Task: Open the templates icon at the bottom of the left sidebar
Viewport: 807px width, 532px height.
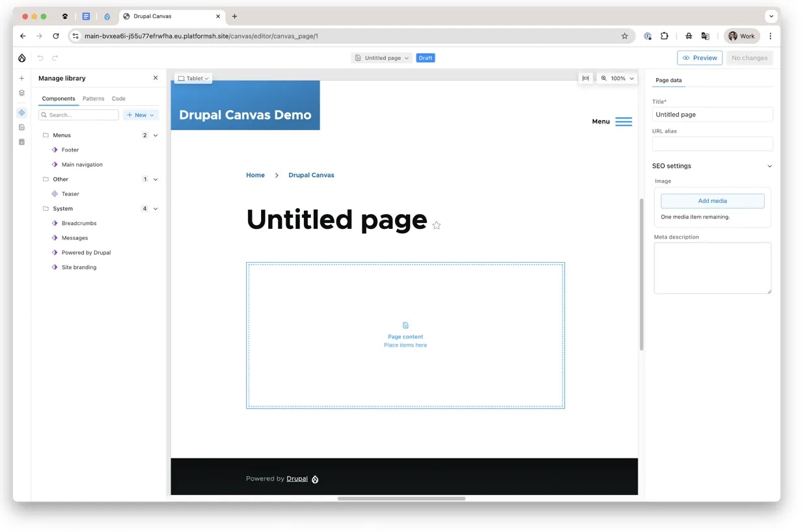Action: click(21, 142)
